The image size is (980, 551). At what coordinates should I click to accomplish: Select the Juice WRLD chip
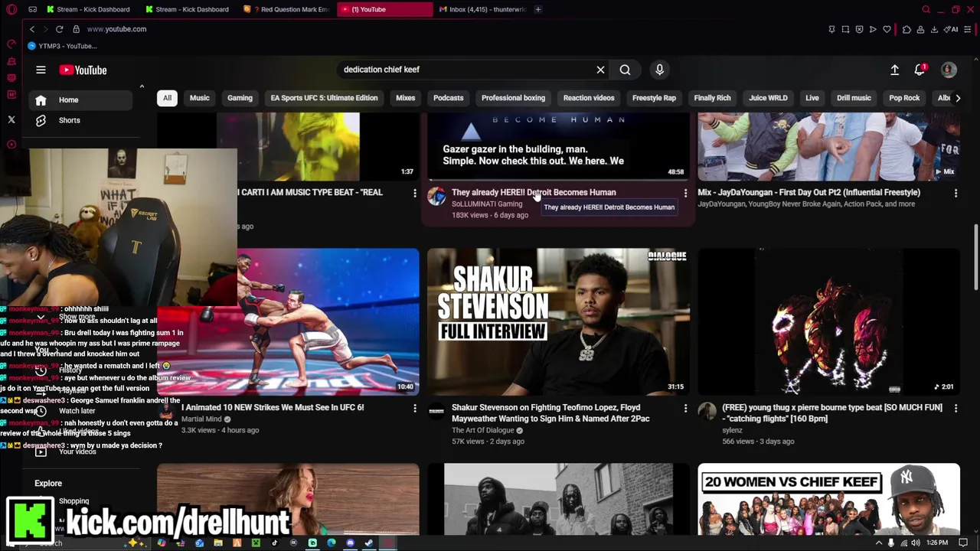pyautogui.click(x=768, y=98)
